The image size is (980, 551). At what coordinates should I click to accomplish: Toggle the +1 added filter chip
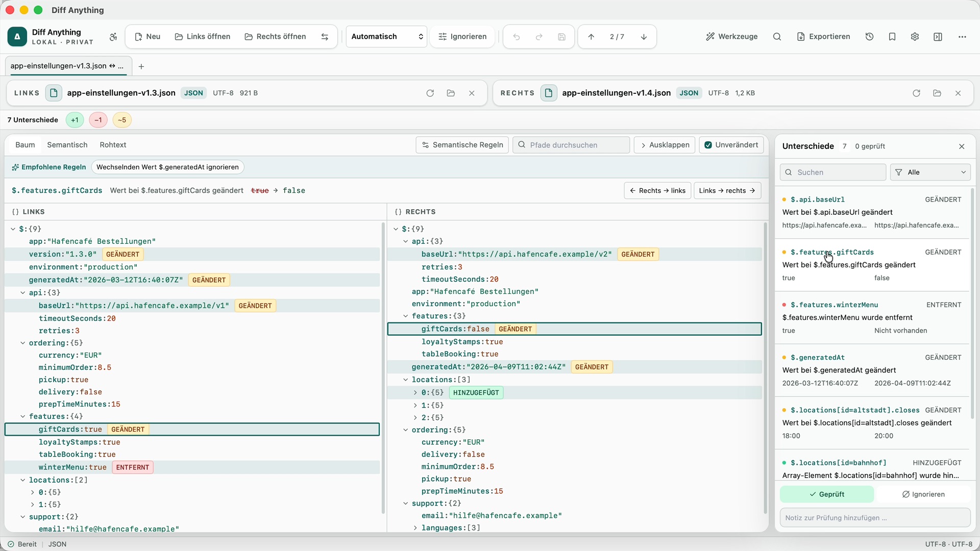click(75, 120)
